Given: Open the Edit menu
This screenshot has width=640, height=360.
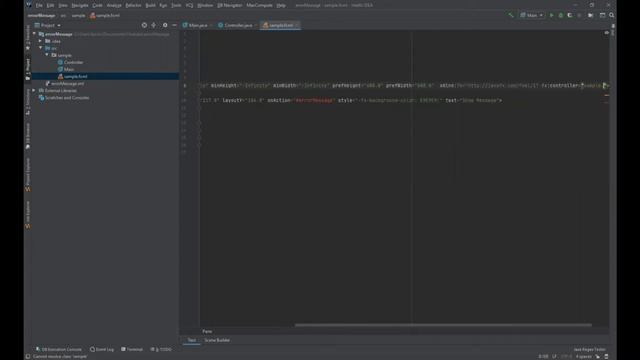Looking at the screenshot, I should pos(50,5).
